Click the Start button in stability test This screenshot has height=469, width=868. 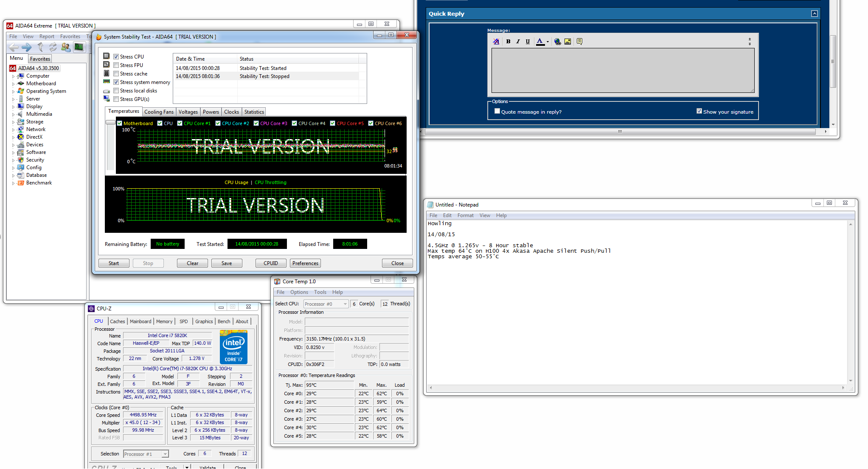click(x=114, y=263)
